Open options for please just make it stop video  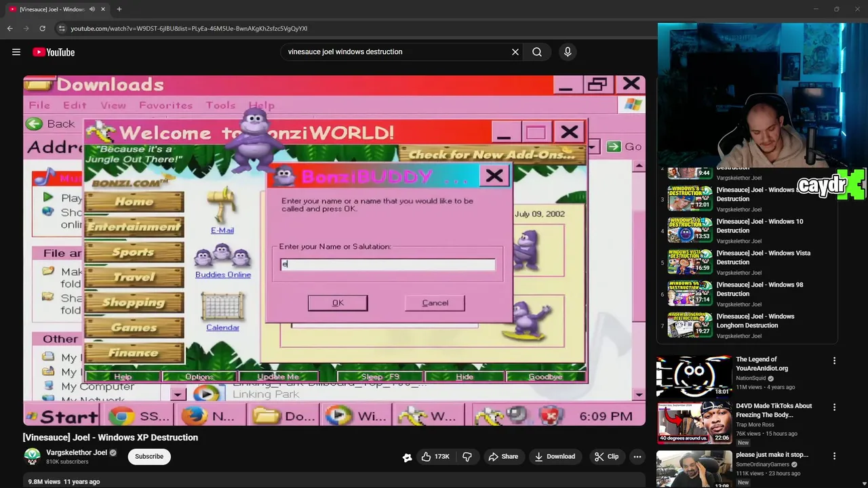pyautogui.click(x=834, y=456)
